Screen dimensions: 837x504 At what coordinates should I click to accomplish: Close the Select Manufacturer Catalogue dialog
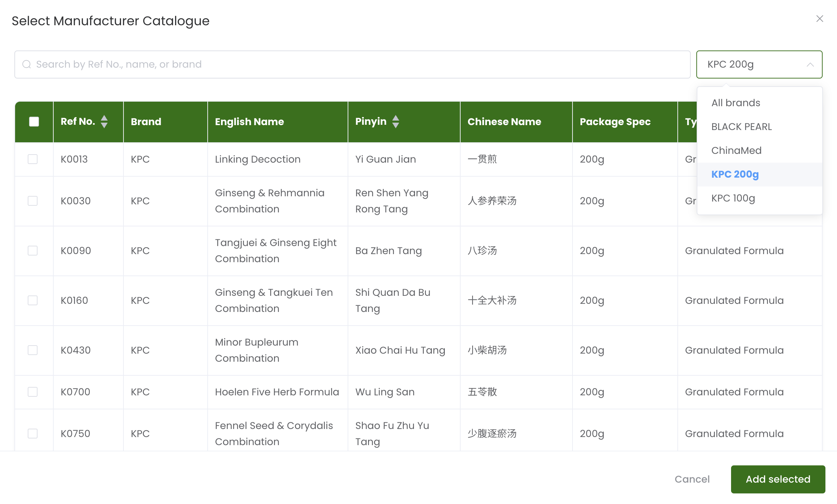pos(819,19)
